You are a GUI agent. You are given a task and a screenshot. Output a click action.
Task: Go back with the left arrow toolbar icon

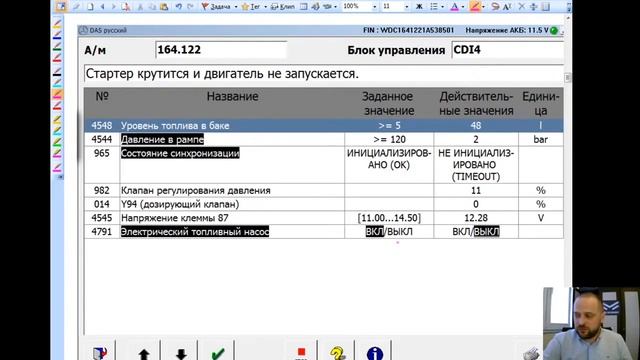point(102,7)
